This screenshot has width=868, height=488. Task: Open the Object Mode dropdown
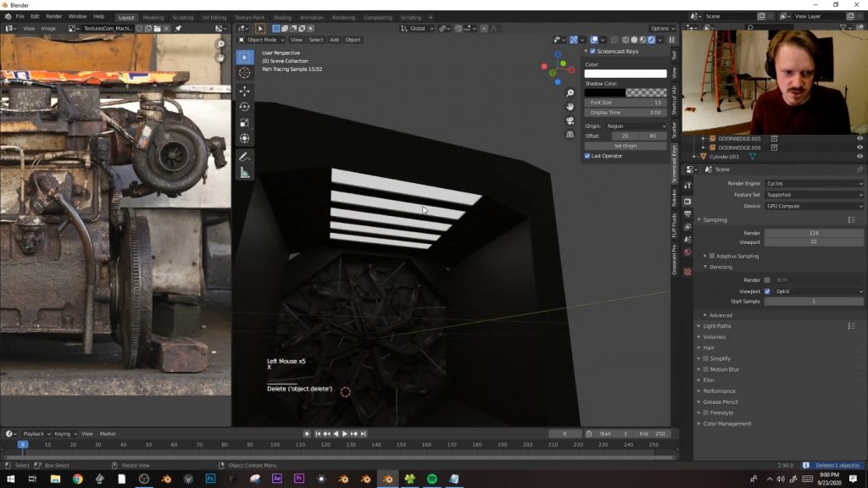(261, 40)
